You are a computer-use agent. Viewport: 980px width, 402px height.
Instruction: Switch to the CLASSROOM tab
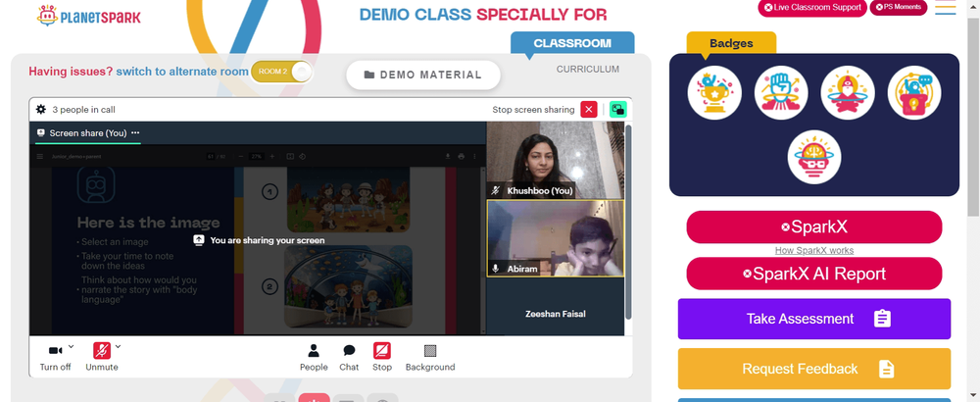[572, 43]
